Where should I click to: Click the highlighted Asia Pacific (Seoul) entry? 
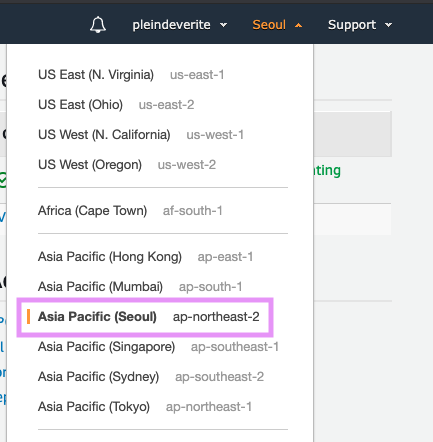pos(145,317)
